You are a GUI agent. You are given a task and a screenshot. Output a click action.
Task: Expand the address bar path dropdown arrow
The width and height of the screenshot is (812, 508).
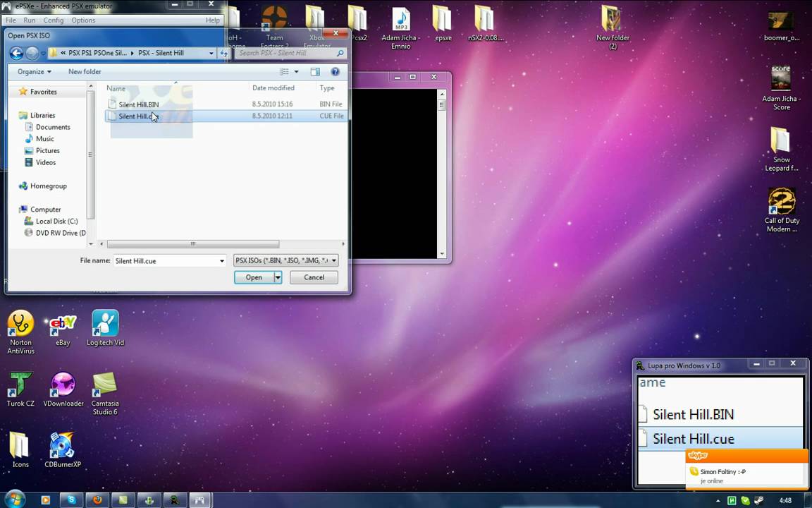211,53
